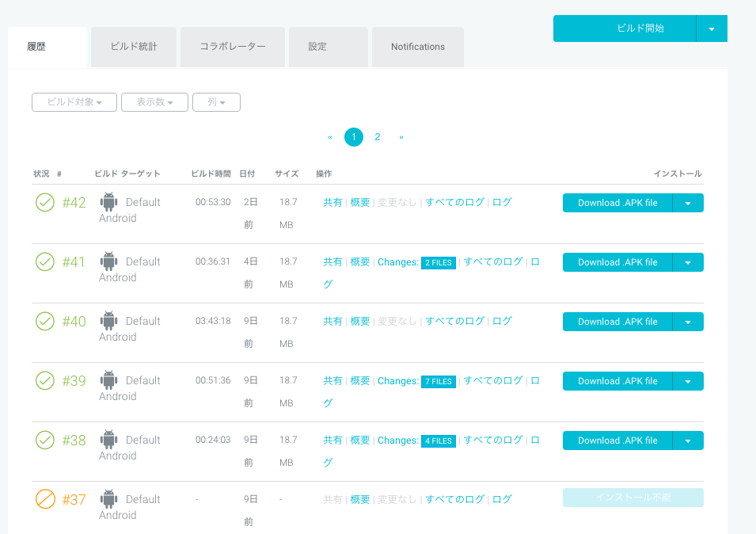Click build time 03:43:18 for build #40
This screenshot has width=756, height=534.
click(213, 321)
